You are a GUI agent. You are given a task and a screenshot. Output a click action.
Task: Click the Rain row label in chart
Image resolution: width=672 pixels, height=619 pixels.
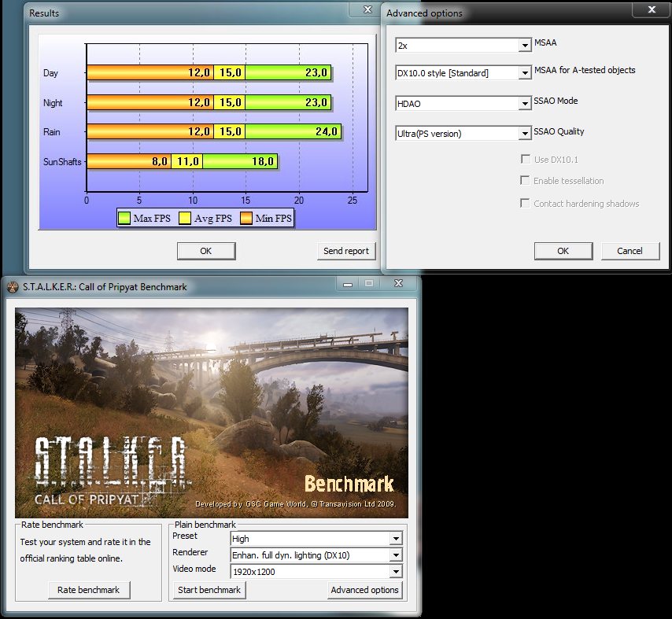tap(51, 132)
